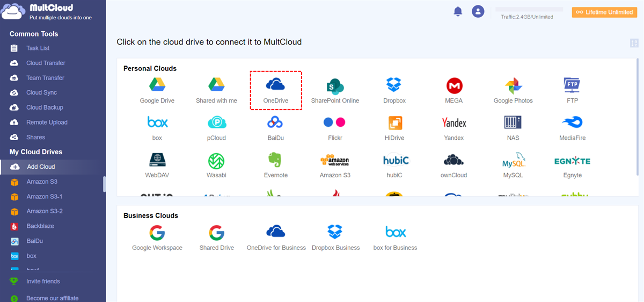
Task: Open the user account avatar
Action: coord(478,11)
